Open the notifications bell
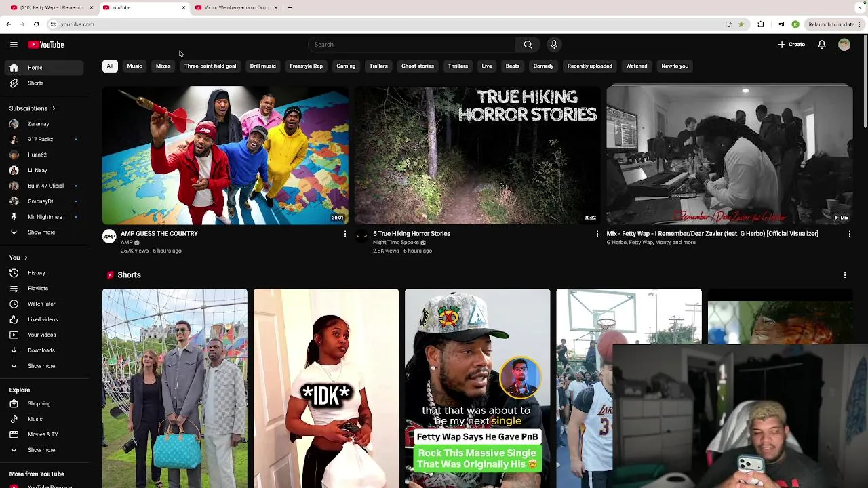The image size is (868, 488). (821, 45)
